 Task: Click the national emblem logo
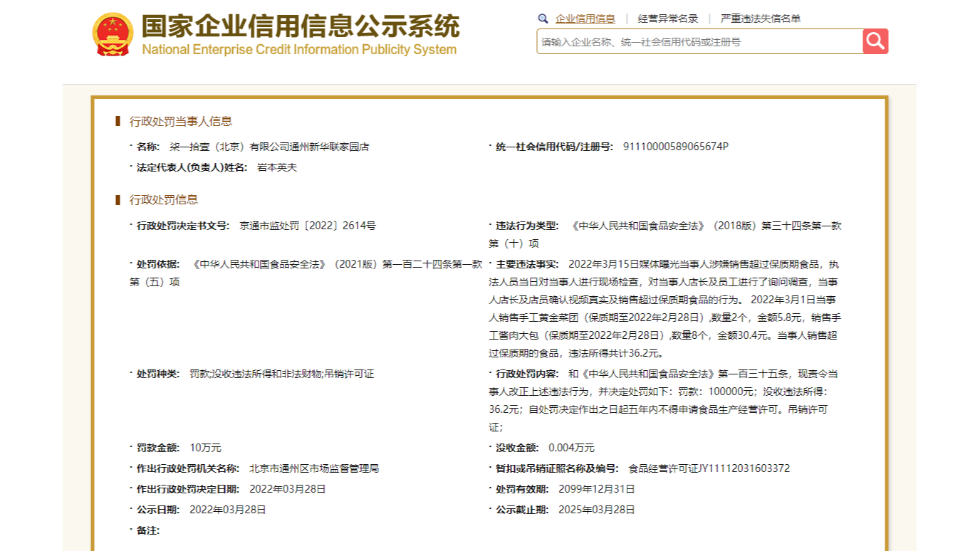113,34
